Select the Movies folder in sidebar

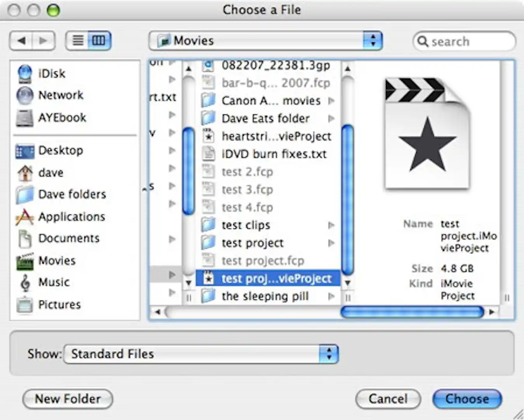point(57,261)
